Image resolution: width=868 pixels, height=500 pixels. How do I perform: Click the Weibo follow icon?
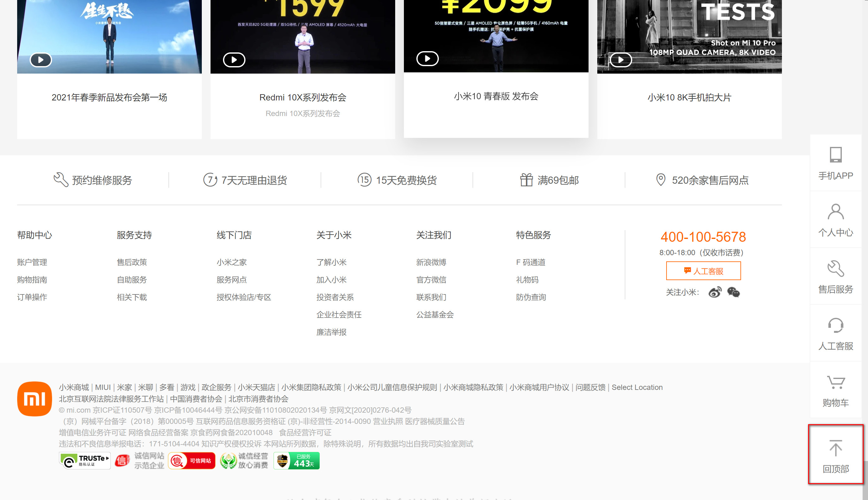click(715, 292)
